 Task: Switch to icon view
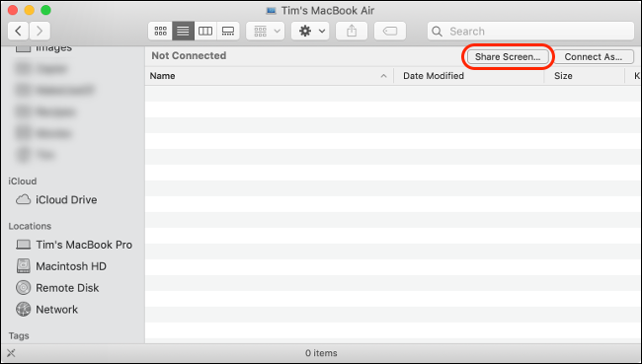click(160, 32)
